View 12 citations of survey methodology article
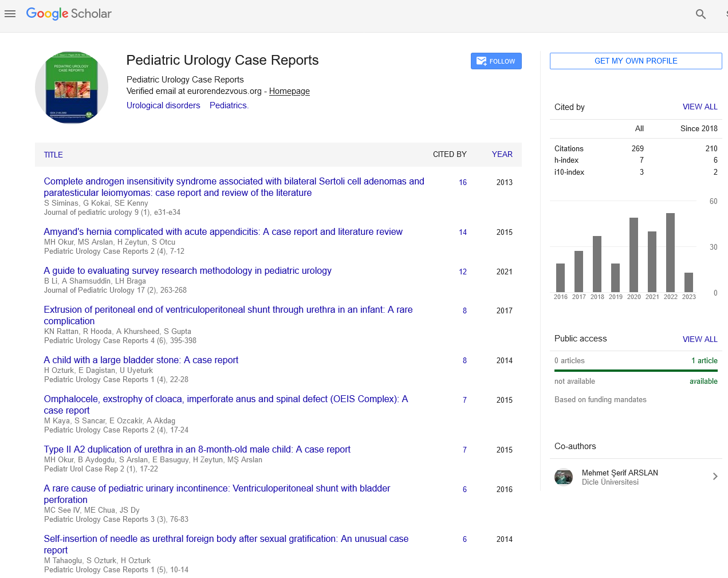 [463, 272]
